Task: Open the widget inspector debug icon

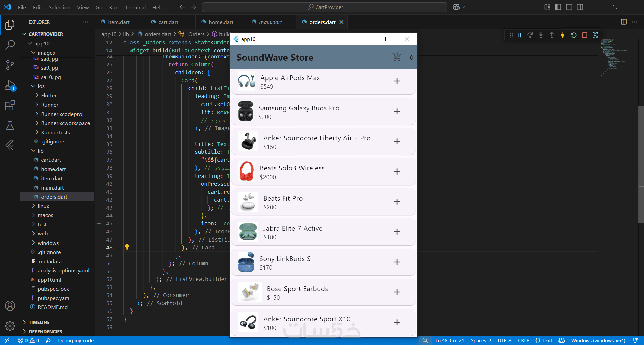Action: [x=595, y=35]
